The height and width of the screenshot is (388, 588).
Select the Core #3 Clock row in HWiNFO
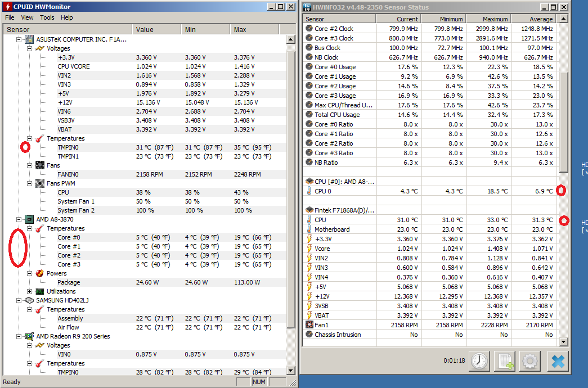coord(430,38)
